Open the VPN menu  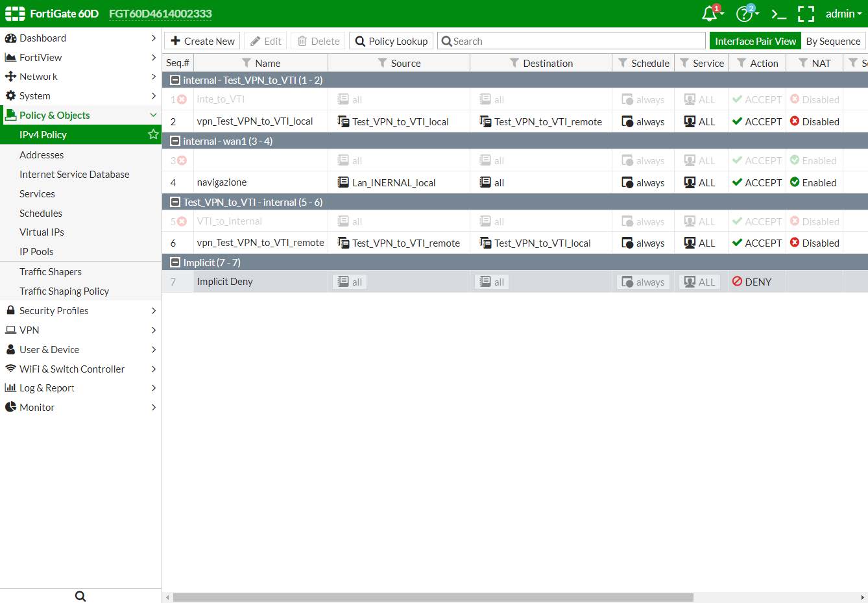coord(80,330)
